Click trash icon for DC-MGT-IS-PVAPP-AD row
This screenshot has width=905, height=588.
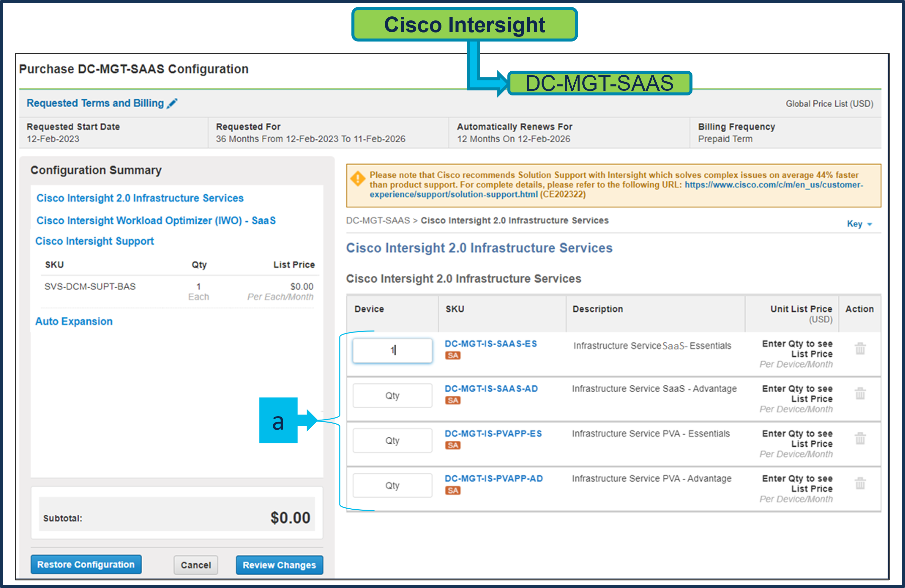tap(860, 484)
